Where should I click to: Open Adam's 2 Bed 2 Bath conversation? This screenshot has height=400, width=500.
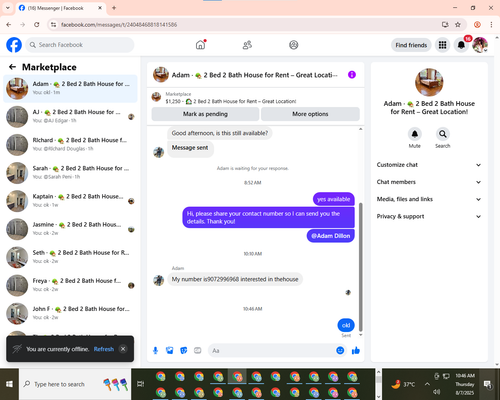70,88
